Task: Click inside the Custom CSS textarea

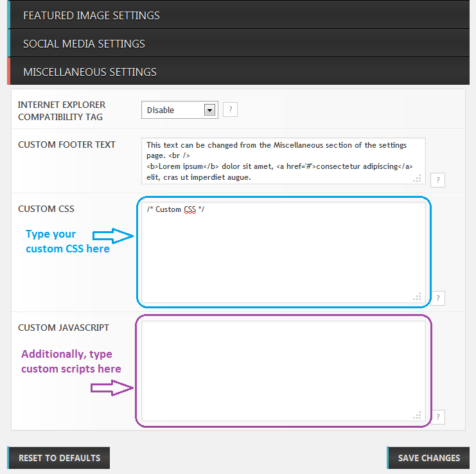Action: tap(283, 252)
